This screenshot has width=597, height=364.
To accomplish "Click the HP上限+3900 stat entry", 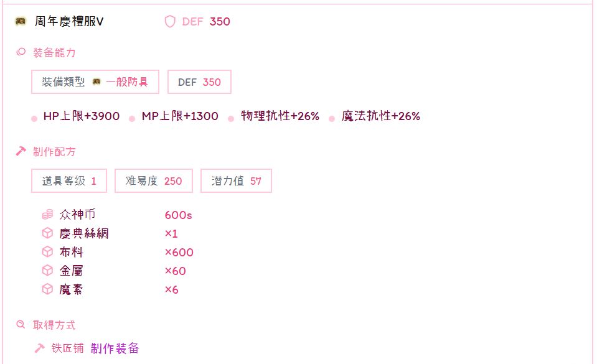I will coord(81,116).
